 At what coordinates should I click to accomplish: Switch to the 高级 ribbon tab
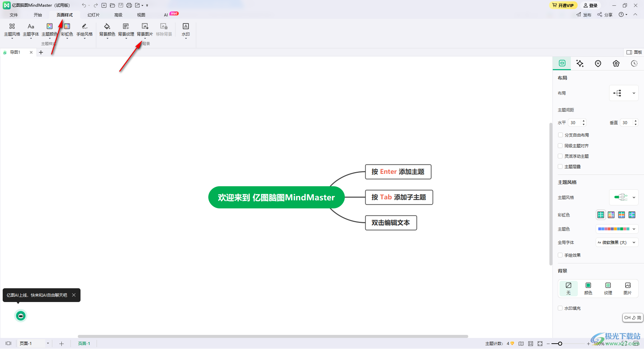118,15
